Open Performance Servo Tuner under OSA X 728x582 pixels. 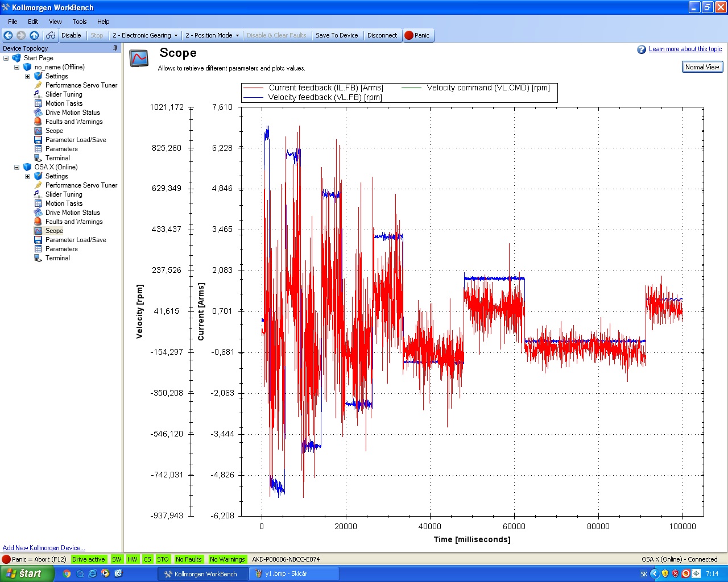[81, 185]
